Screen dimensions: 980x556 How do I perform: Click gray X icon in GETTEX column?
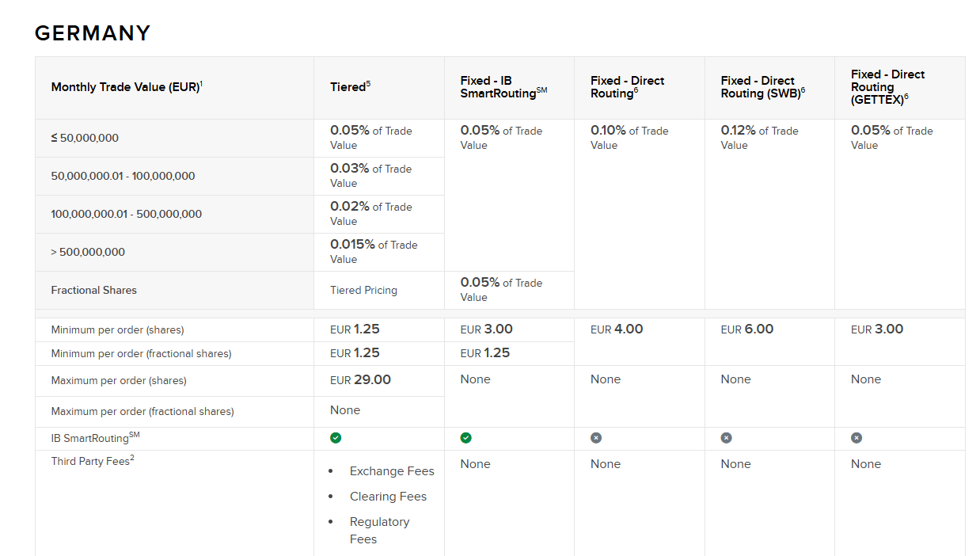(857, 438)
